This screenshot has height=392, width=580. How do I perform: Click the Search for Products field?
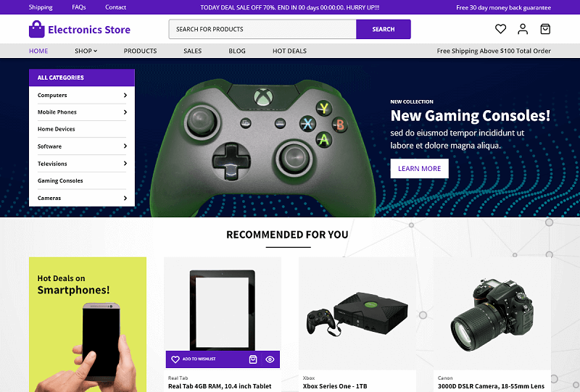262,29
